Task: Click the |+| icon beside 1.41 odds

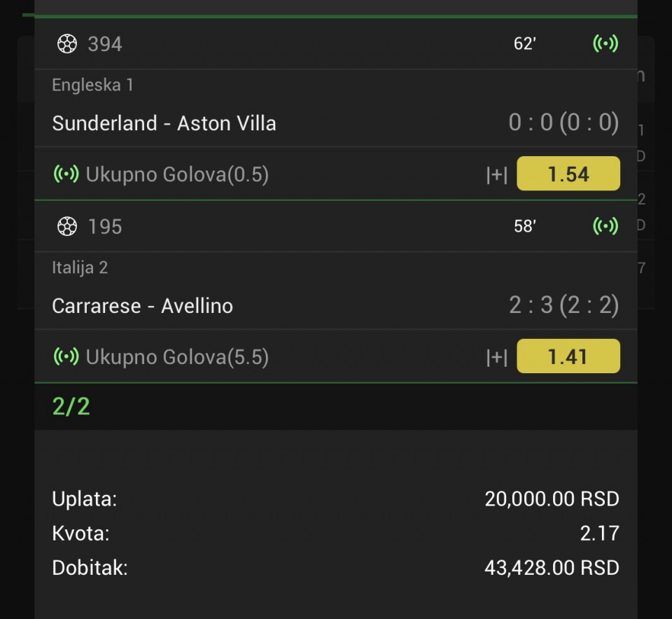Action: [x=497, y=357]
